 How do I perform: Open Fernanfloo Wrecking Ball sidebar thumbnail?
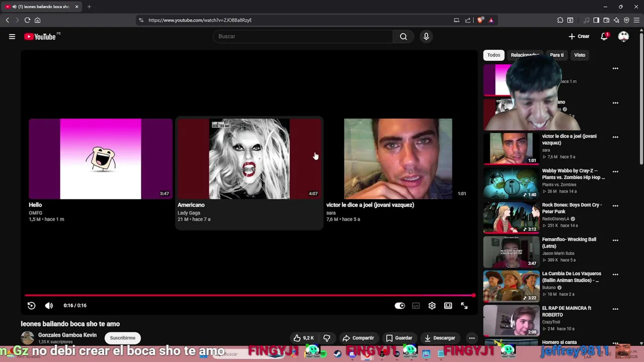pyautogui.click(x=511, y=252)
